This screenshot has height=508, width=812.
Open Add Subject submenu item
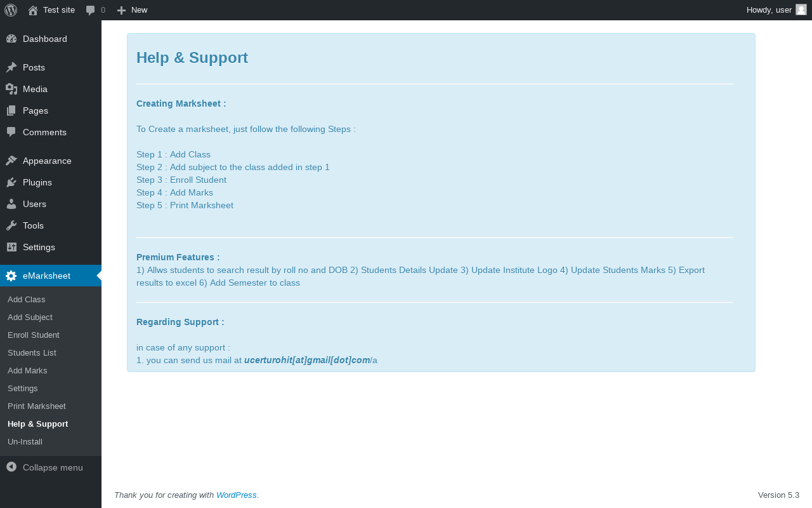[x=30, y=317]
